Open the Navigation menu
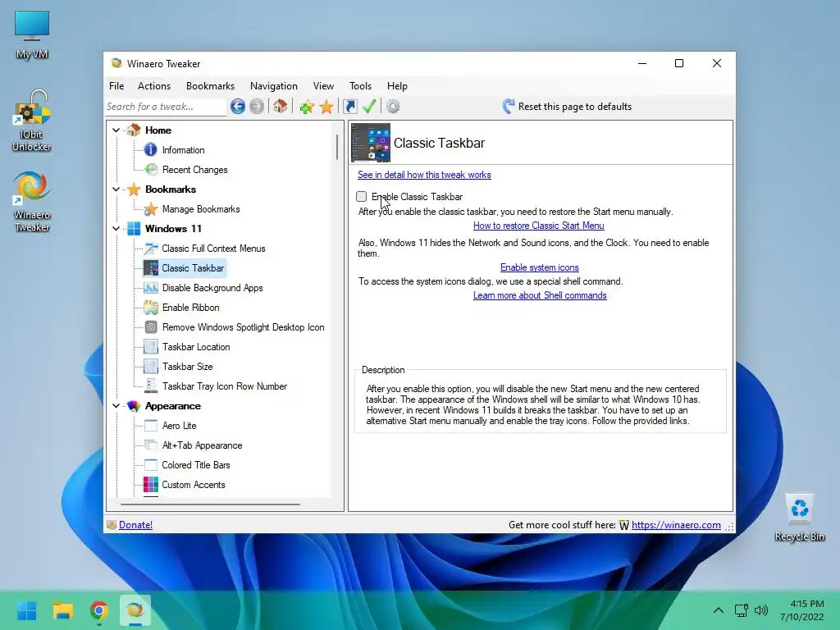Viewport: 840px width, 630px height. click(x=274, y=85)
